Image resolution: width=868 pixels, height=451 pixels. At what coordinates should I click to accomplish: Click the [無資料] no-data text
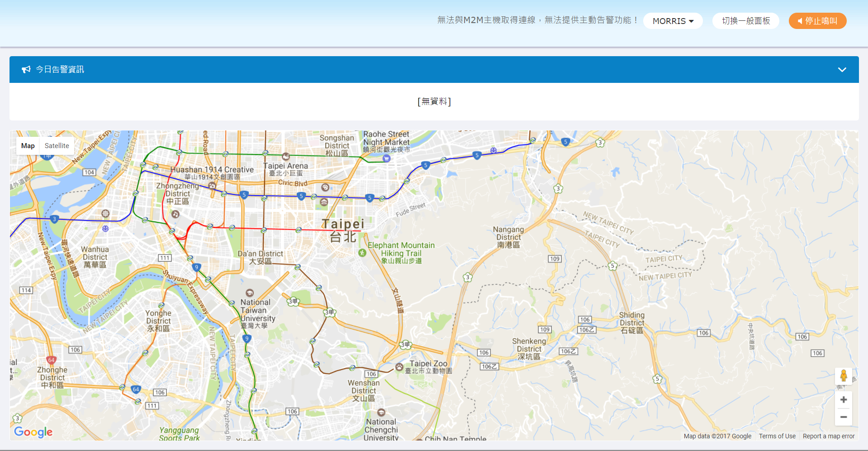pyautogui.click(x=434, y=101)
